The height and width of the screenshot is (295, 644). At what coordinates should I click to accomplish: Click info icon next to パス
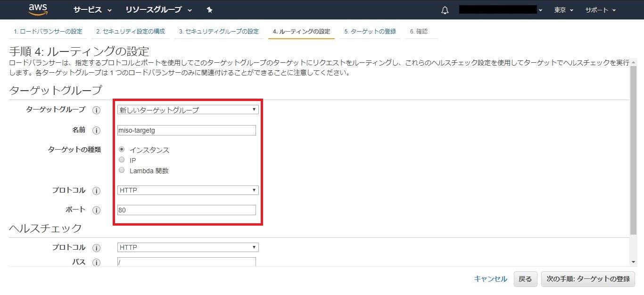coord(96,262)
